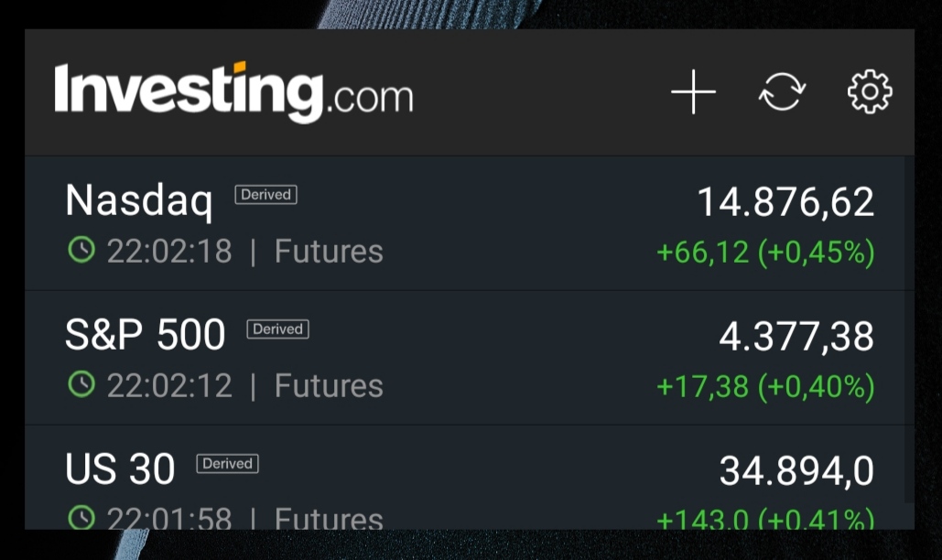The image size is (942, 560).
Task: Open the US 30 instrument name
Action: coord(120,469)
